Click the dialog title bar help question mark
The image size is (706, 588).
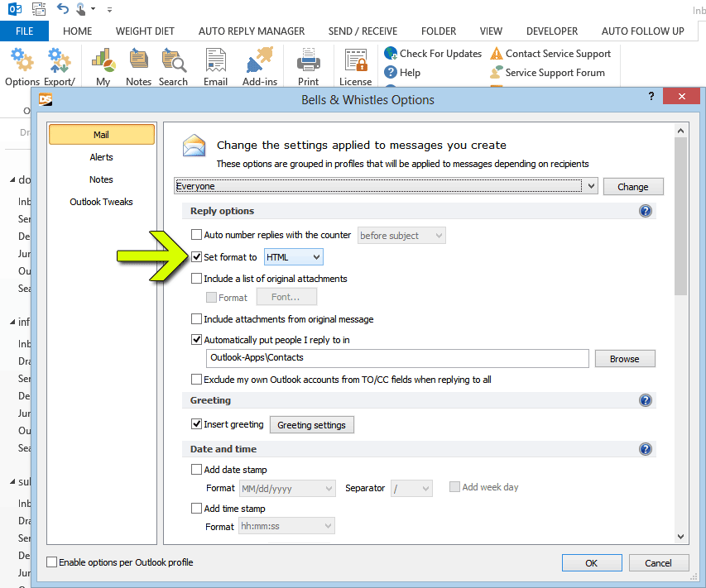(651, 96)
